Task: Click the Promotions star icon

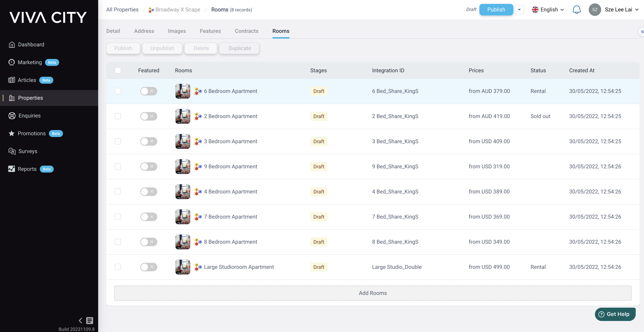Action: coord(12,134)
